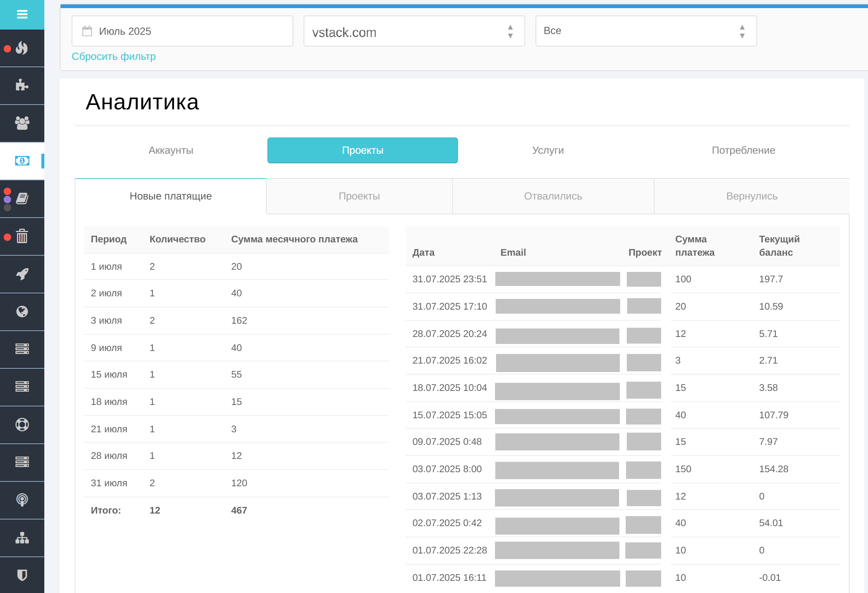
Task: Open the Июль 2025 date field
Action: click(x=182, y=31)
